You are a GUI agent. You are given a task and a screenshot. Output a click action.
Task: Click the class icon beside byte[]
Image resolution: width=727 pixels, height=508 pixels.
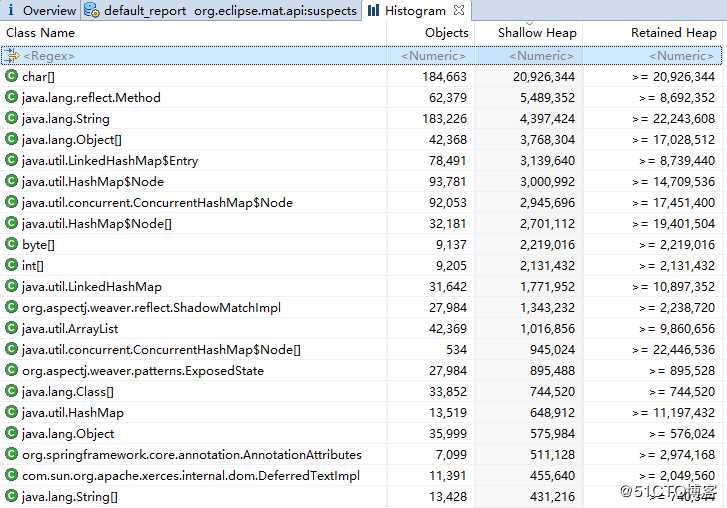[11, 244]
